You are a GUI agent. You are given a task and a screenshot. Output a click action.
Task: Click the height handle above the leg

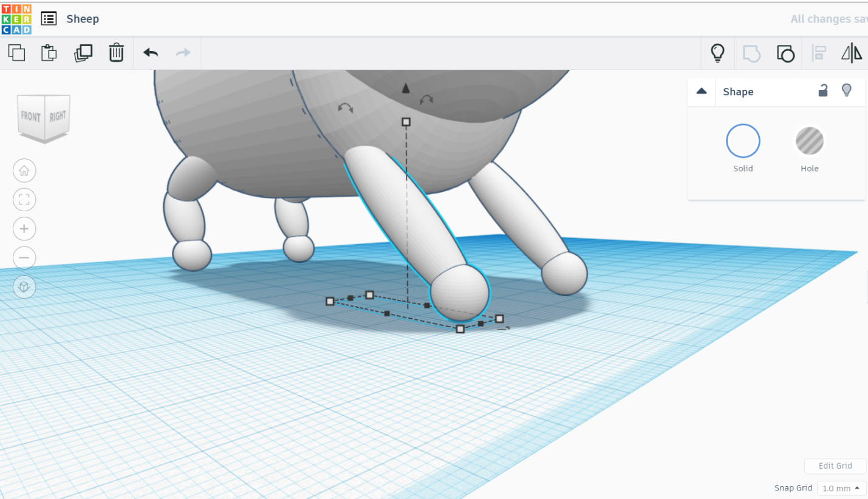click(406, 122)
